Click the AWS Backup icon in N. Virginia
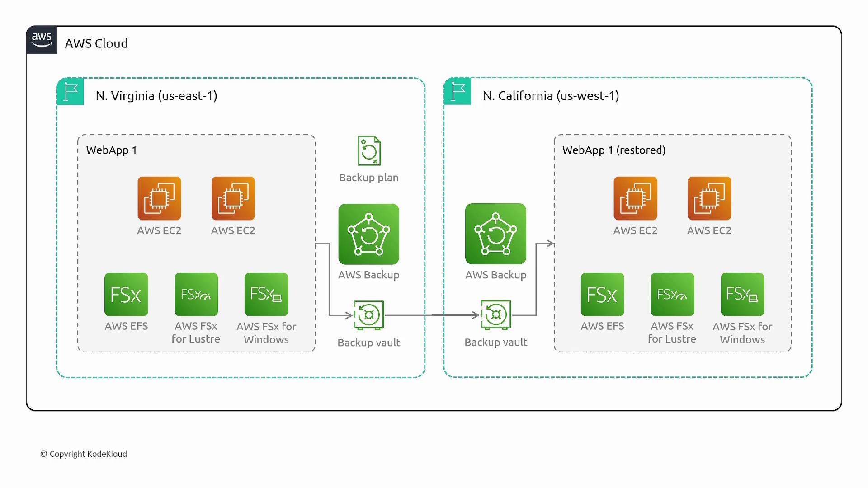This screenshot has width=868, height=488. [369, 234]
